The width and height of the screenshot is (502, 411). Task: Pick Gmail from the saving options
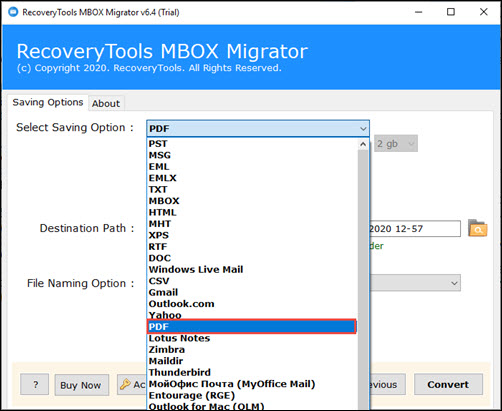[x=252, y=292]
